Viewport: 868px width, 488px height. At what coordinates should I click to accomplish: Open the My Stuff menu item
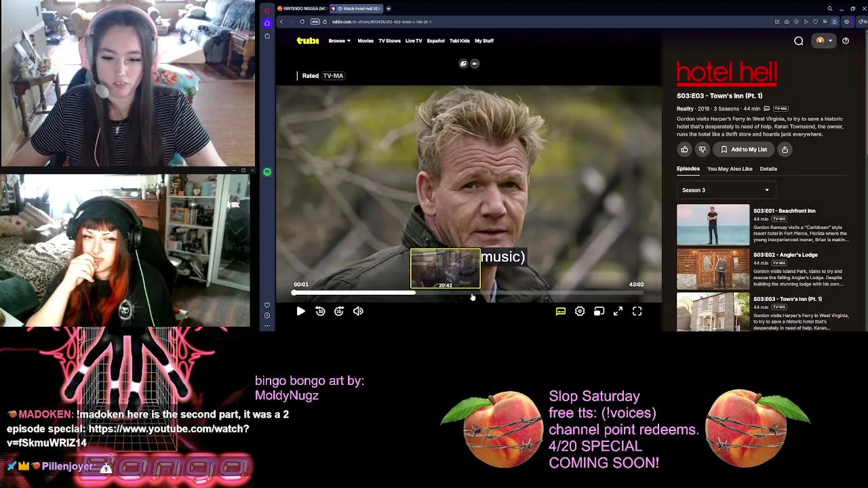click(484, 41)
